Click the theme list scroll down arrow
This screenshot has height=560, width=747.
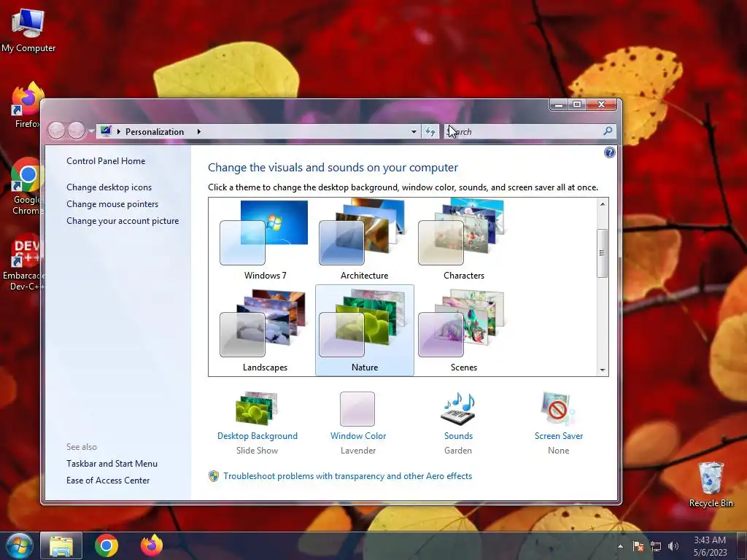click(x=603, y=370)
